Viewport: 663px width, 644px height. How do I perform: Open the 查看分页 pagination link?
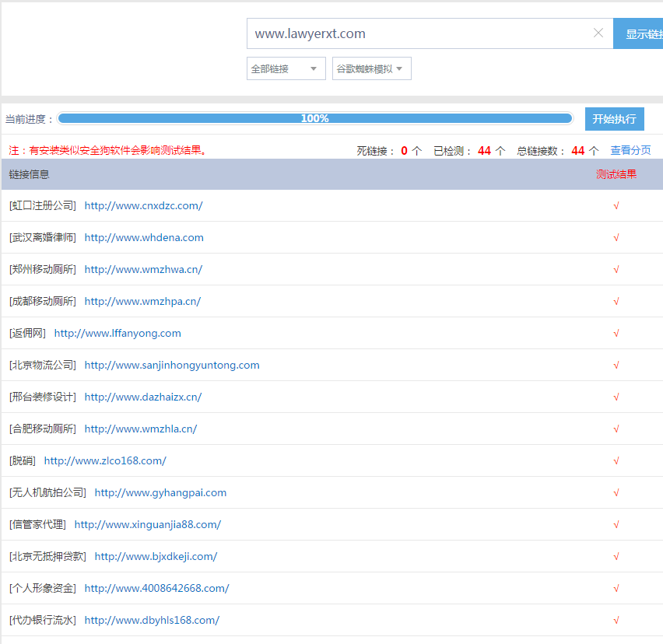click(x=630, y=149)
